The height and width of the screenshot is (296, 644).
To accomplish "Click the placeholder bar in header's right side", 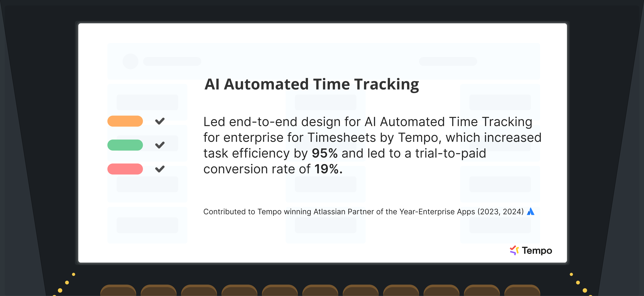I will point(448,61).
